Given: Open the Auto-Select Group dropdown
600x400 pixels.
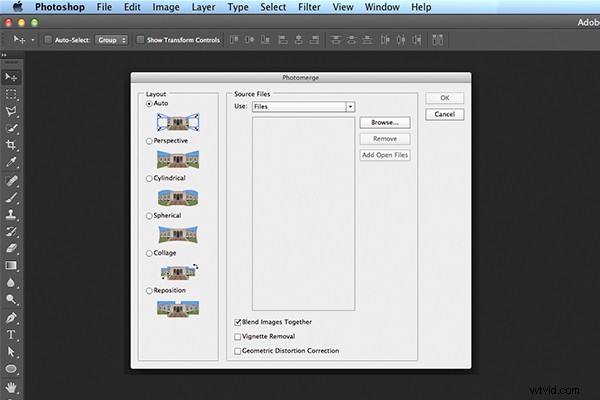Looking at the screenshot, I should (x=111, y=40).
